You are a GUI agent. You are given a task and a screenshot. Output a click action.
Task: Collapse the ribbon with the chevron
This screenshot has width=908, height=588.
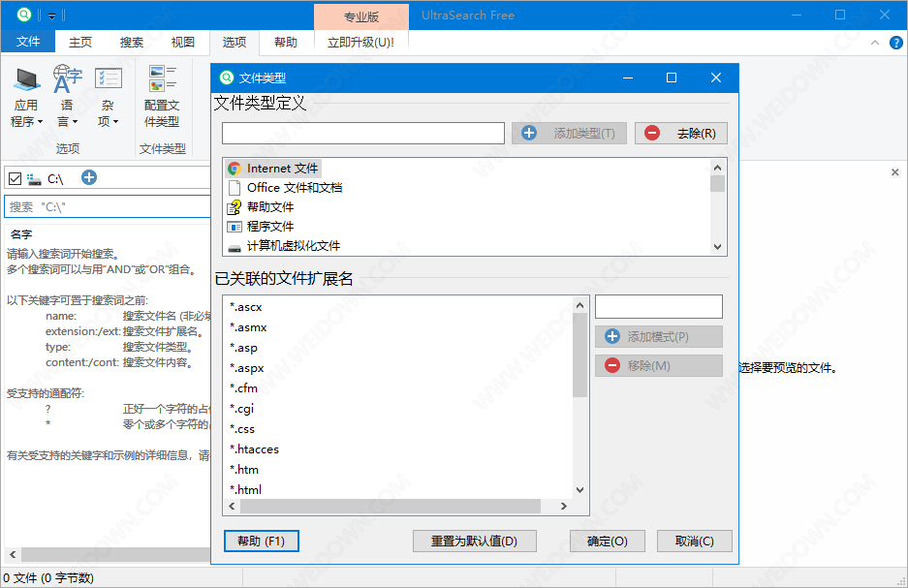(875, 43)
